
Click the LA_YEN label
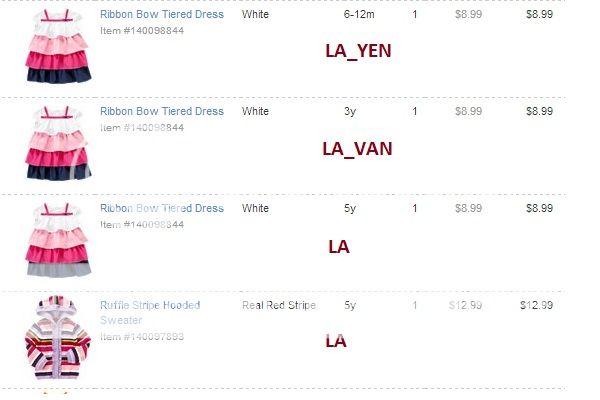tap(358, 51)
